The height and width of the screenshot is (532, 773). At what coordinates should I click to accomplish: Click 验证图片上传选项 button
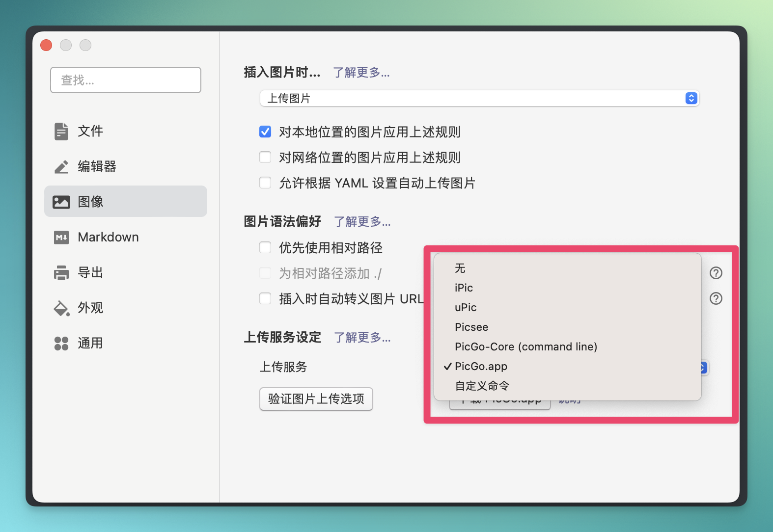point(316,399)
